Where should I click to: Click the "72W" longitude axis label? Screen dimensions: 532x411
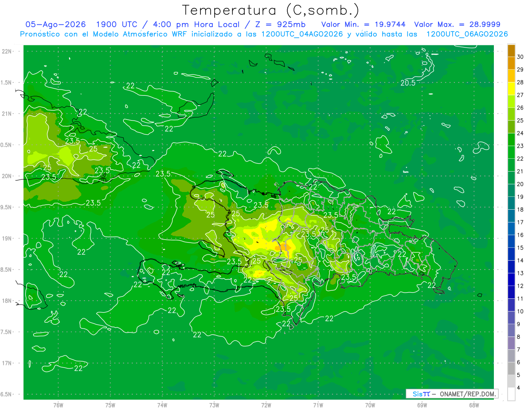pyautogui.click(x=266, y=405)
